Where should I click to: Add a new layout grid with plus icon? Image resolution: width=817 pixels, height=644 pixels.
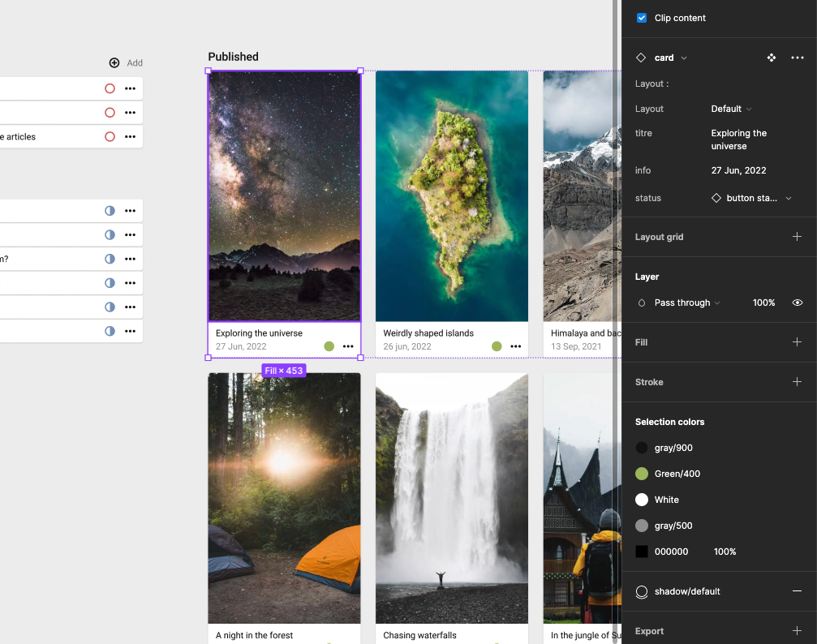[797, 237]
